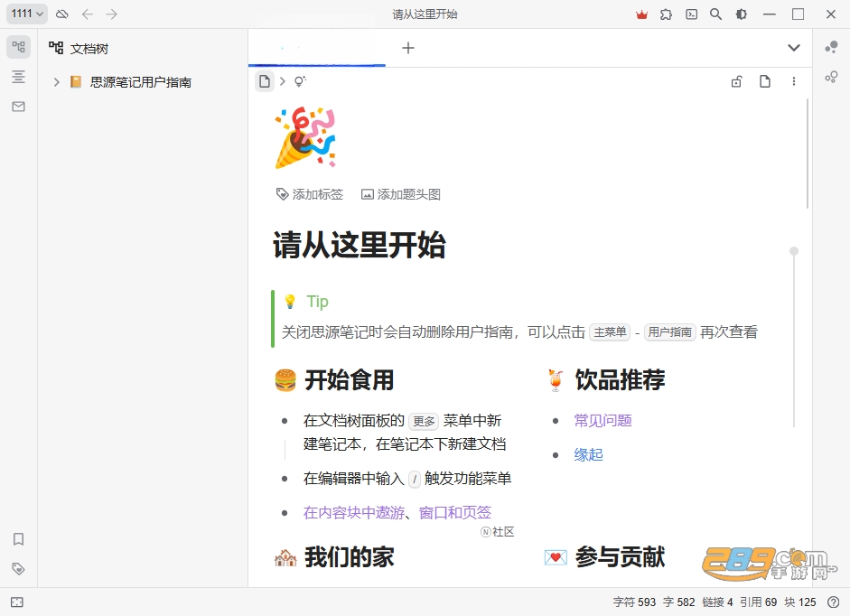
Task: Change the party popper document icon
Action: [x=305, y=137]
